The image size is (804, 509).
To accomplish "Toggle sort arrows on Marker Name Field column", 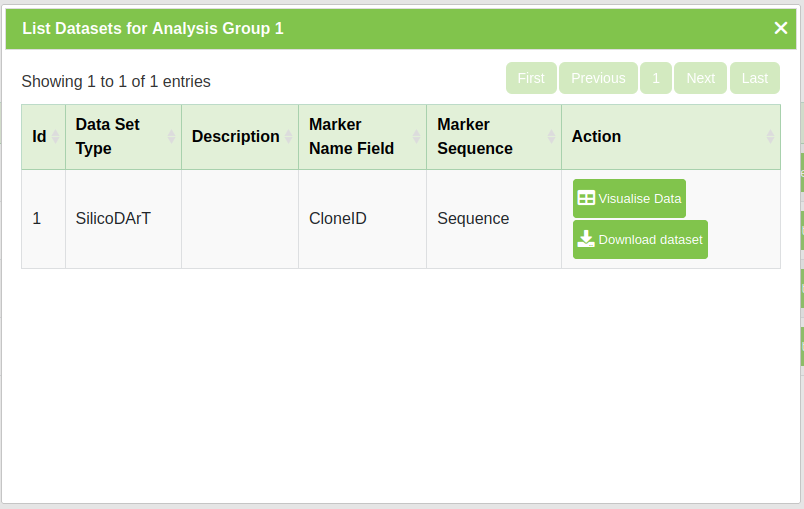I will [x=416, y=137].
